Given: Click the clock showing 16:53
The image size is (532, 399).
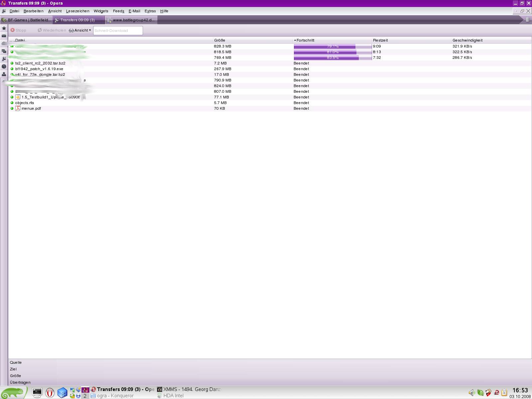Looking at the screenshot, I should tap(520, 390).
